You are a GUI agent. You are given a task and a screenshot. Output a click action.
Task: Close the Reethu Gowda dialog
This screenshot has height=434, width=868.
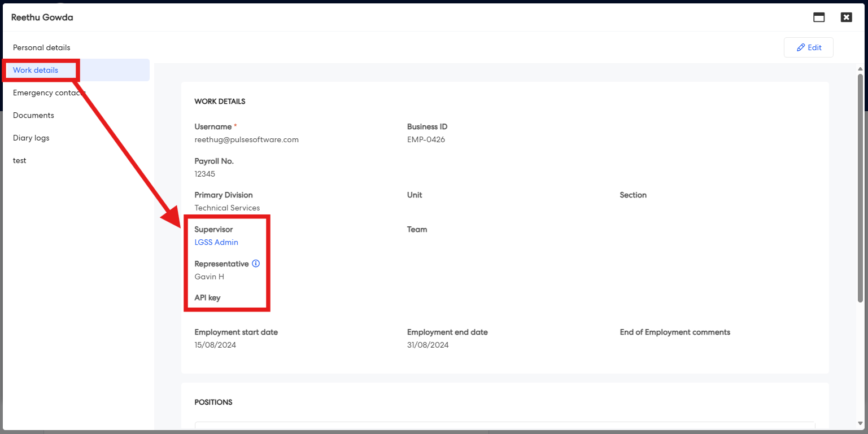(x=846, y=17)
